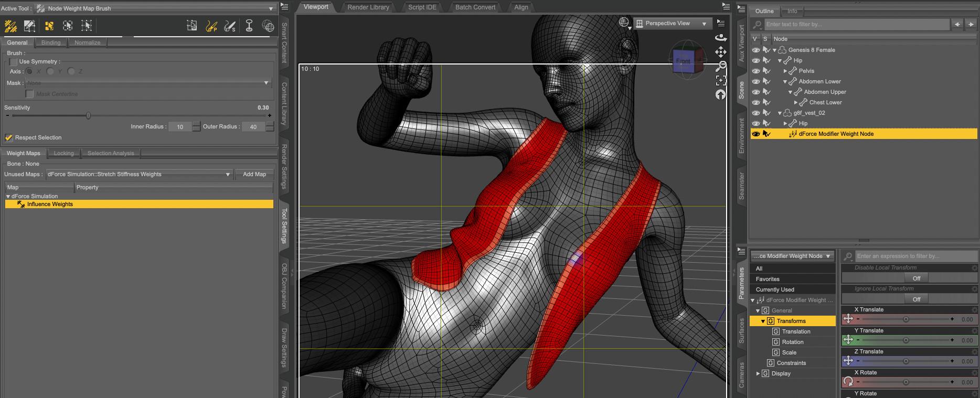
Task: Open the Perspective View camera dropdown
Action: pos(673,24)
